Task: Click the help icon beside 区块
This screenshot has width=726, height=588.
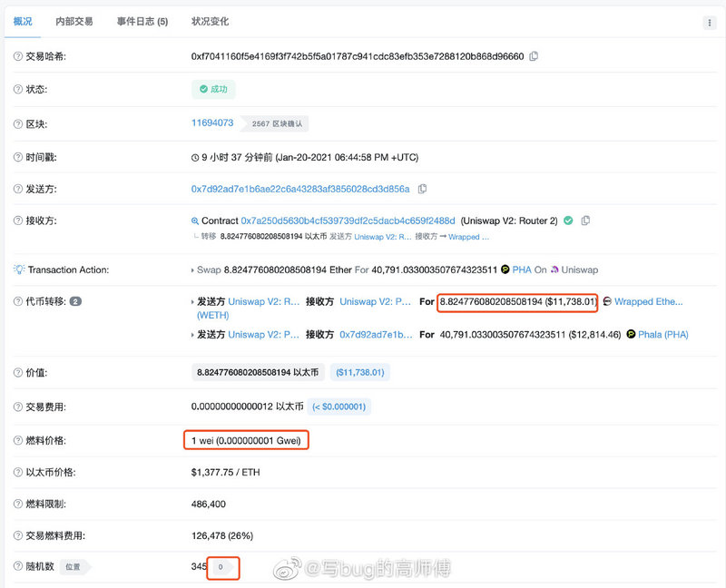Action: [x=18, y=123]
